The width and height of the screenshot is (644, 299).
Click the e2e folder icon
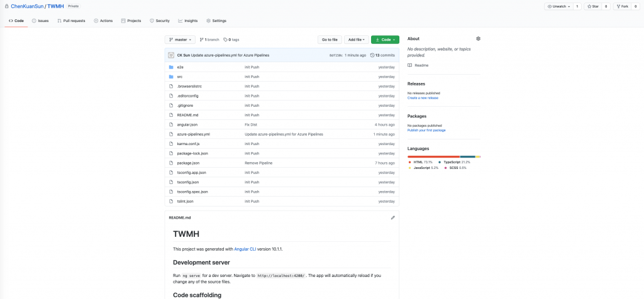171,67
